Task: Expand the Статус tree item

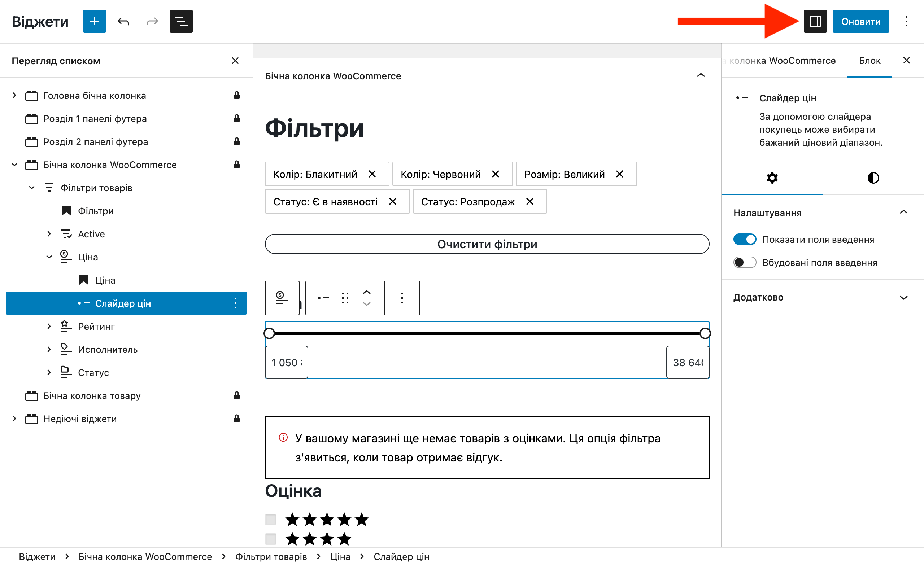Action: click(x=49, y=372)
